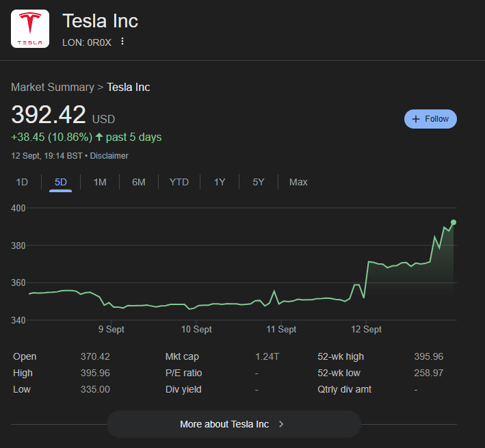Click the Tesla Inc heading title
This screenshot has width=485, height=448.
click(x=101, y=21)
